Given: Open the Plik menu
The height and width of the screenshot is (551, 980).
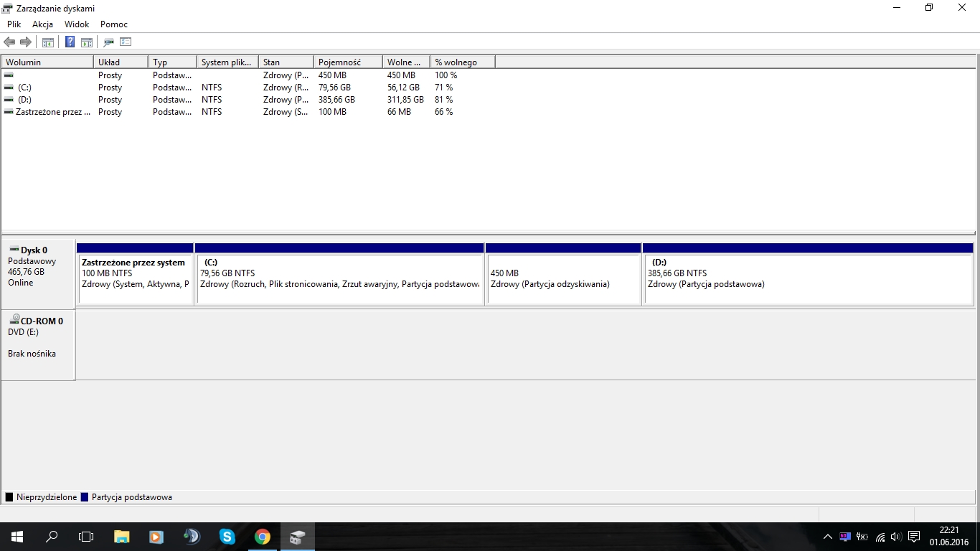Looking at the screenshot, I should (14, 24).
